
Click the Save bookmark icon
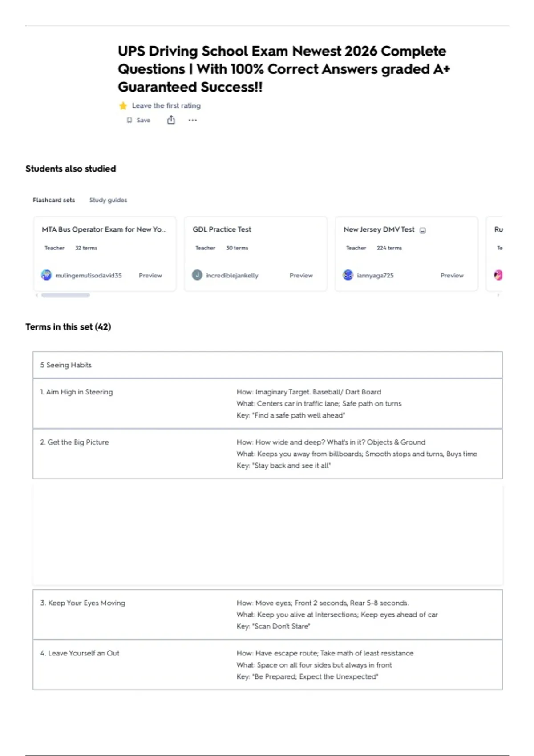[x=129, y=120]
